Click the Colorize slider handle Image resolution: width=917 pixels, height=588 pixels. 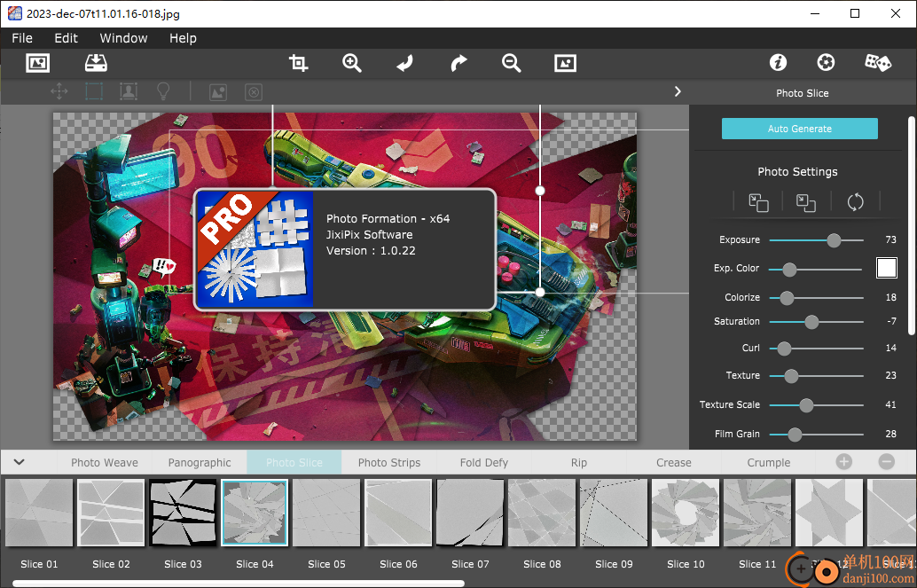(787, 298)
